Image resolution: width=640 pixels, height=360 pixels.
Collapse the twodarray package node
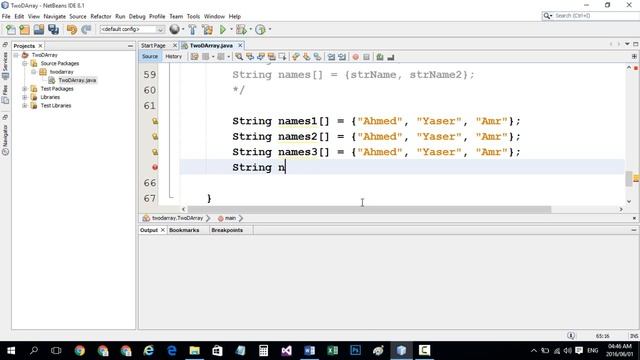[x=34, y=72]
